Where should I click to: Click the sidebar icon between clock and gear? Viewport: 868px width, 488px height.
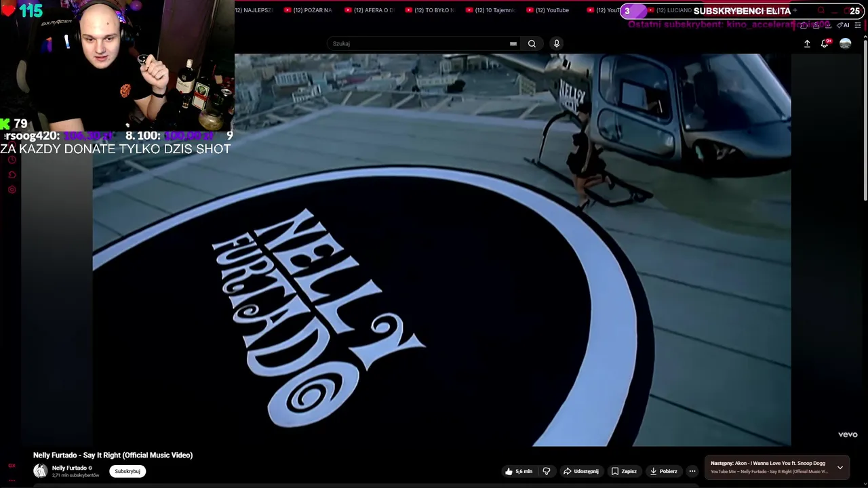[12, 175]
